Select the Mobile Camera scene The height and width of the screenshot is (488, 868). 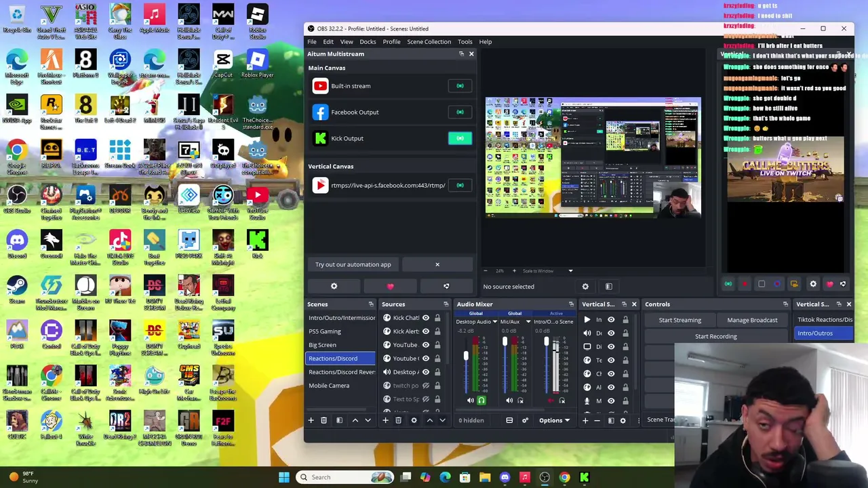[341, 386]
